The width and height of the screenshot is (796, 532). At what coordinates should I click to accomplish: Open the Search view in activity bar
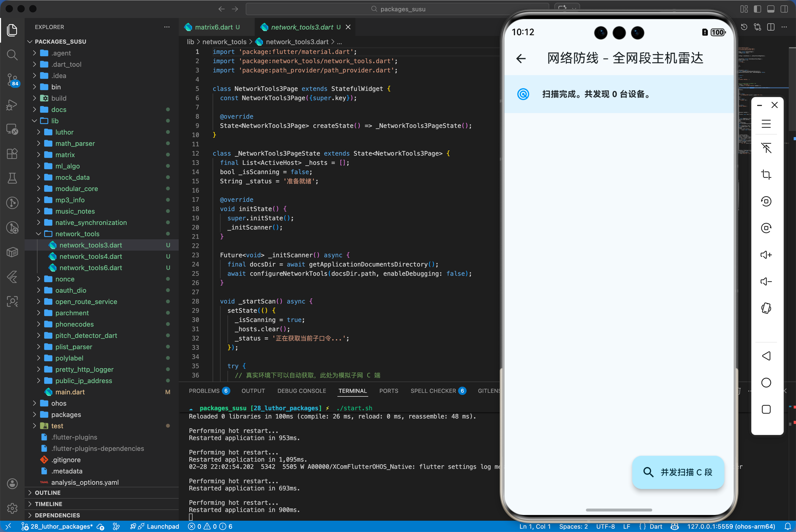[x=12, y=55]
